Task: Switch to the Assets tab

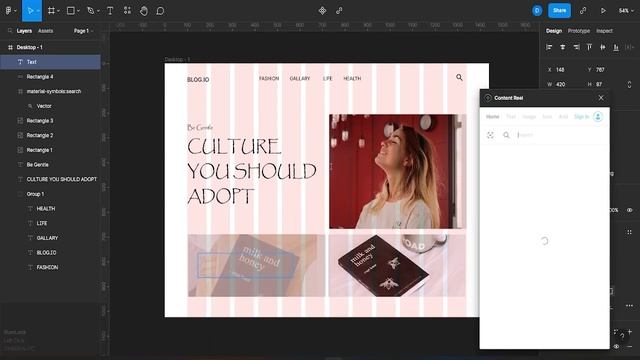Action: pos(45,31)
